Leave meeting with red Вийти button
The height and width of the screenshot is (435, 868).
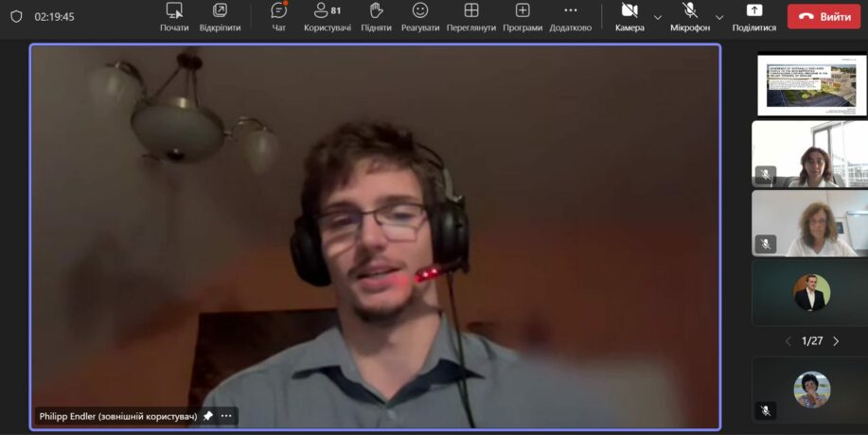point(824,16)
